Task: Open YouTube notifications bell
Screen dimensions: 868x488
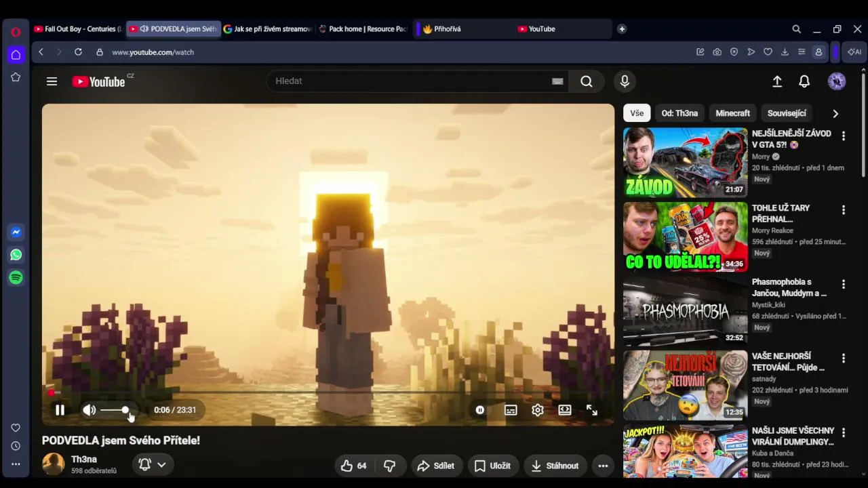Action: click(804, 81)
